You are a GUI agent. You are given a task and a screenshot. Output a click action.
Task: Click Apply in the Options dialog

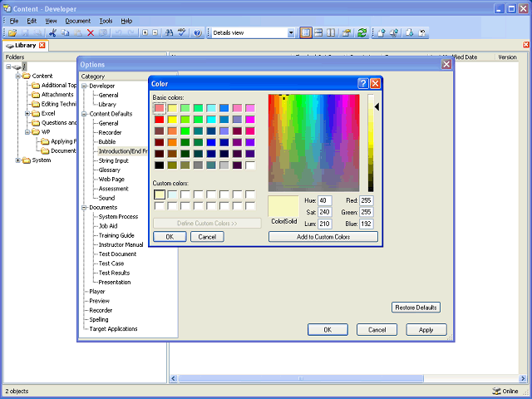coord(426,330)
